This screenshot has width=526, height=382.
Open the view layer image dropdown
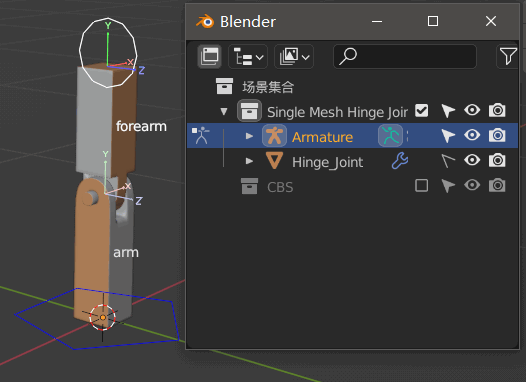click(x=294, y=56)
